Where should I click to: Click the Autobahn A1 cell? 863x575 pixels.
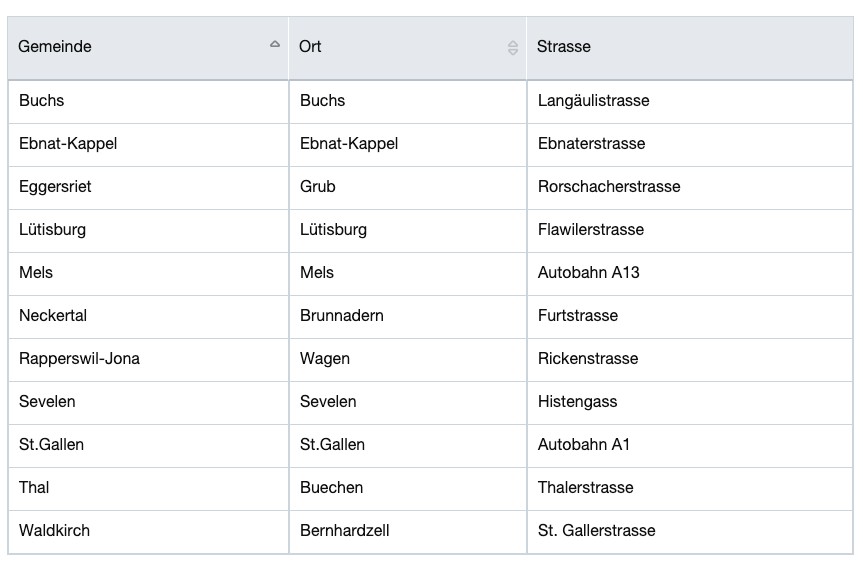(x=690, y=445)
